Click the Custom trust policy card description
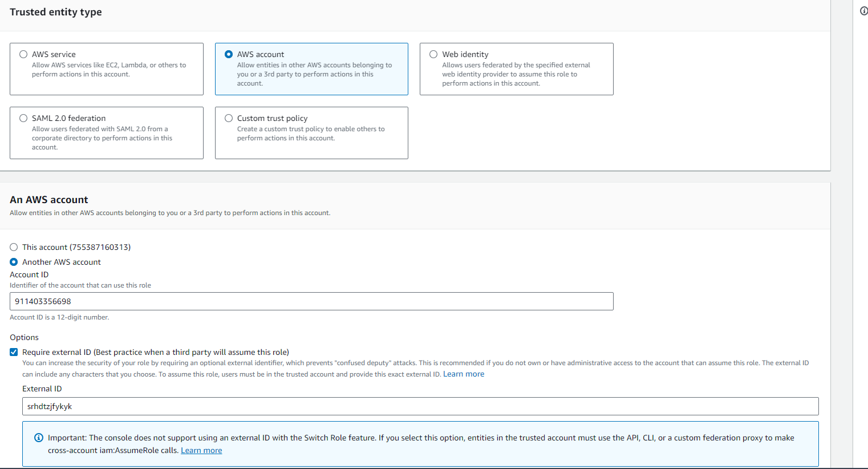The height and width of the screenshot is (469, 868). 310,134
